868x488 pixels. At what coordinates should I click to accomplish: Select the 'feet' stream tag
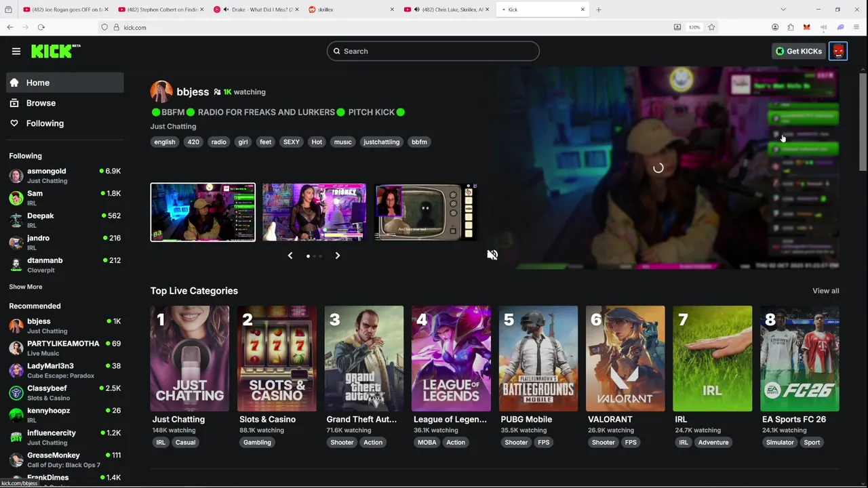tap(265, 142)
